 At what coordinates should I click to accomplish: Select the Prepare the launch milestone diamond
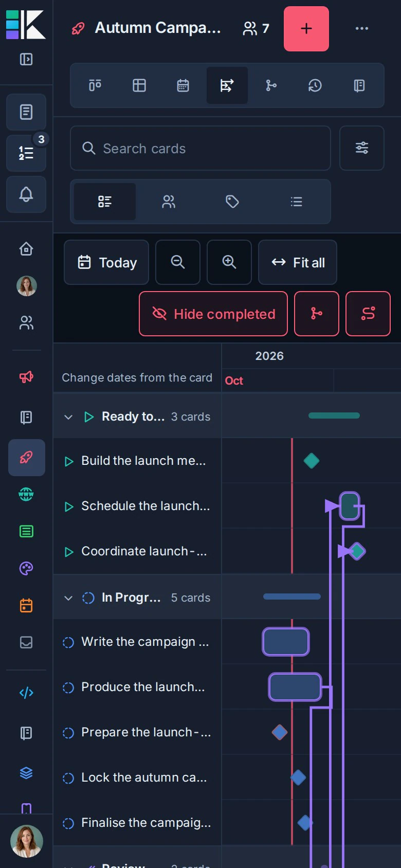(280, 732)
